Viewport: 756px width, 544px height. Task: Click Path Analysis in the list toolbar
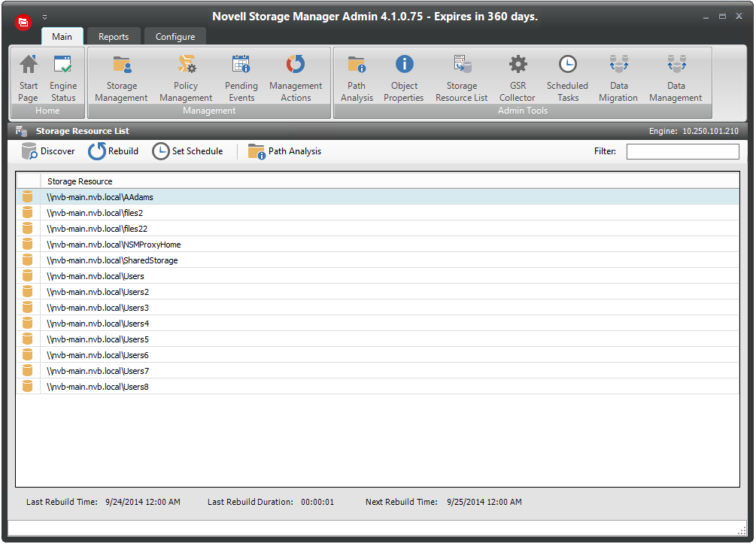point(284,151)
